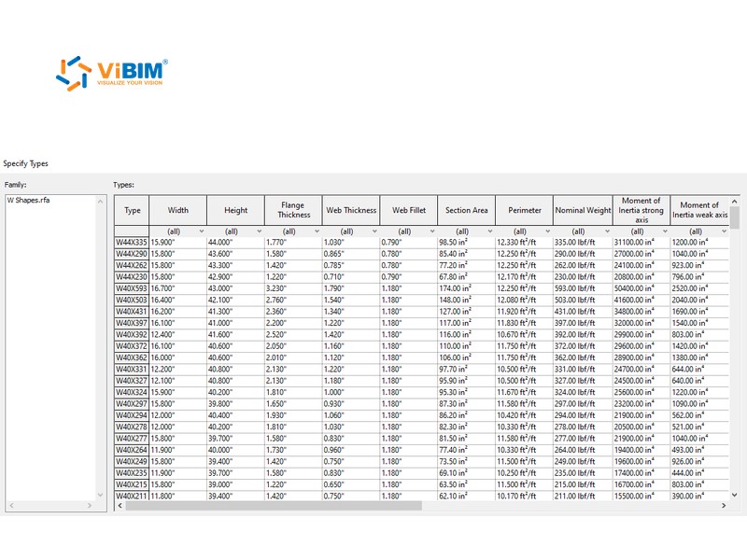The width and height of the screenshot is (747, 560).
Task: Click the Height column header
Action: [x=235, y=210]
